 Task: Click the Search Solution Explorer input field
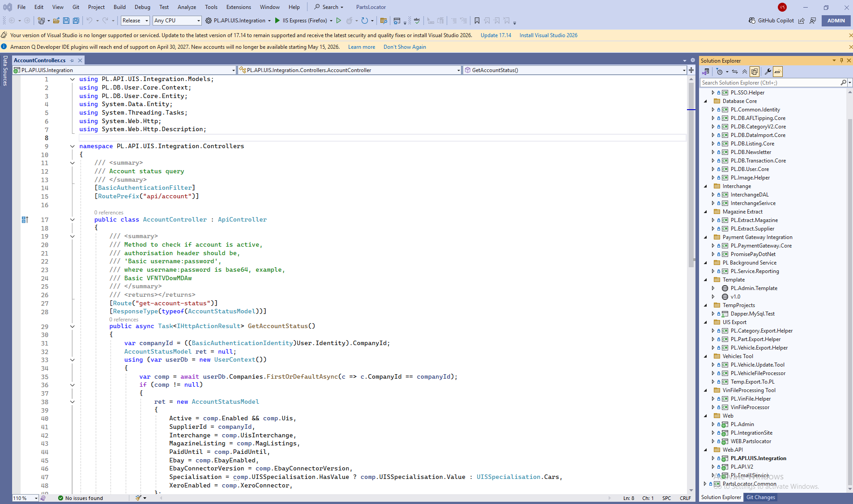click(770, 83)
